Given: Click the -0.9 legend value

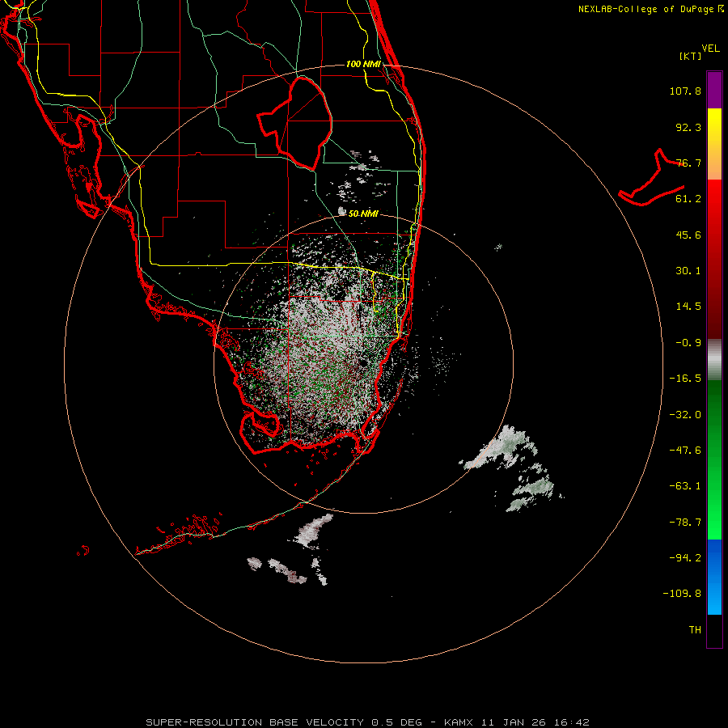Looking at the screenshot, I should point(688,343).
